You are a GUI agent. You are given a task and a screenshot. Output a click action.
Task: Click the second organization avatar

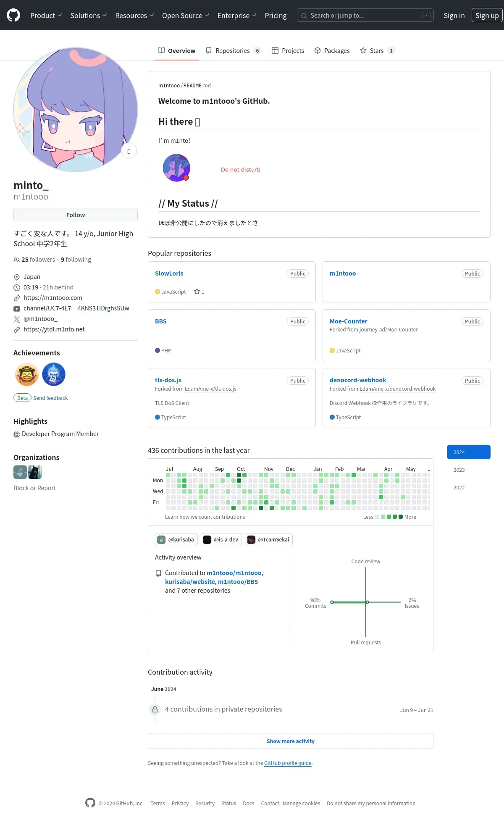click(35, 472)
